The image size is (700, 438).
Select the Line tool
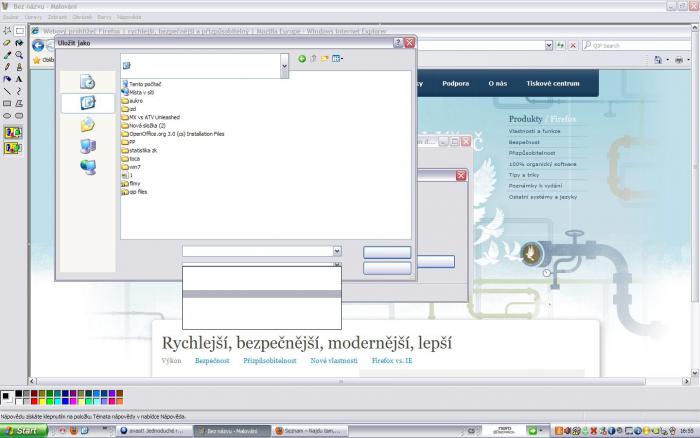(7, 91)
